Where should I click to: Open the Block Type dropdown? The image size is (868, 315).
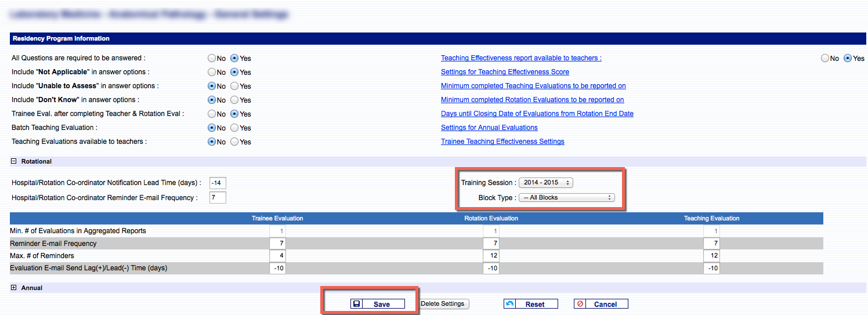coord(566,198)
